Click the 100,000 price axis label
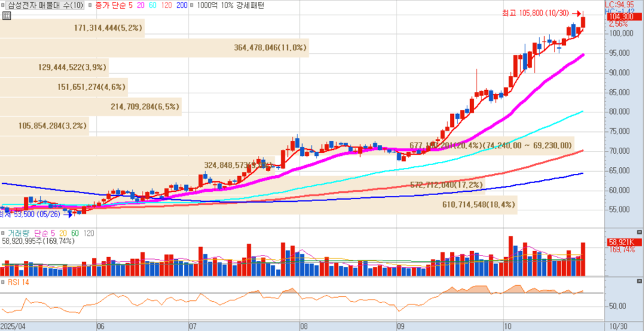The width and height of the screenshot is (644, 331). pyautogui.click(x=620, y=34)
